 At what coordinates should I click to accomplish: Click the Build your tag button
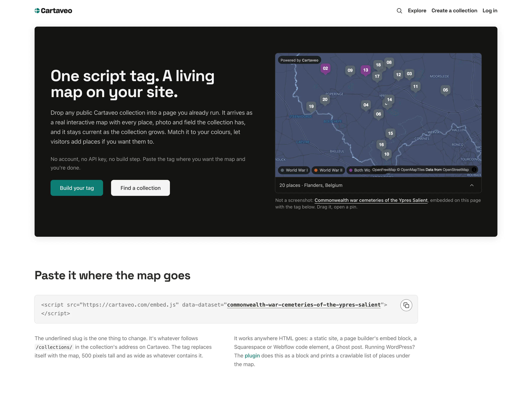click(x=77, y=188)
